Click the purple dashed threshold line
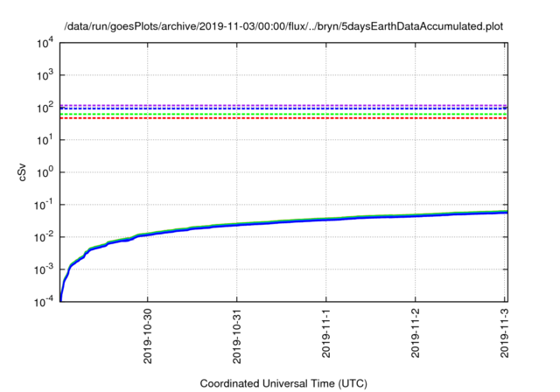560x392 pixels. point(283,105)
